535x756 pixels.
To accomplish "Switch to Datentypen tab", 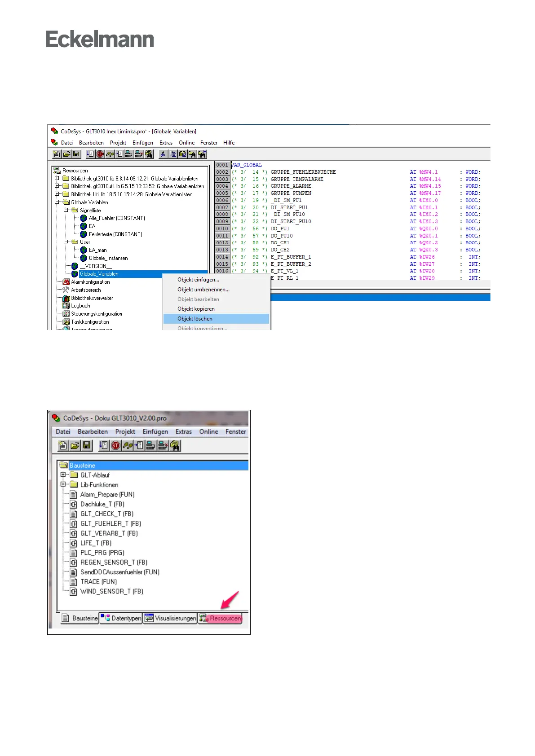I will pos(121,618).
